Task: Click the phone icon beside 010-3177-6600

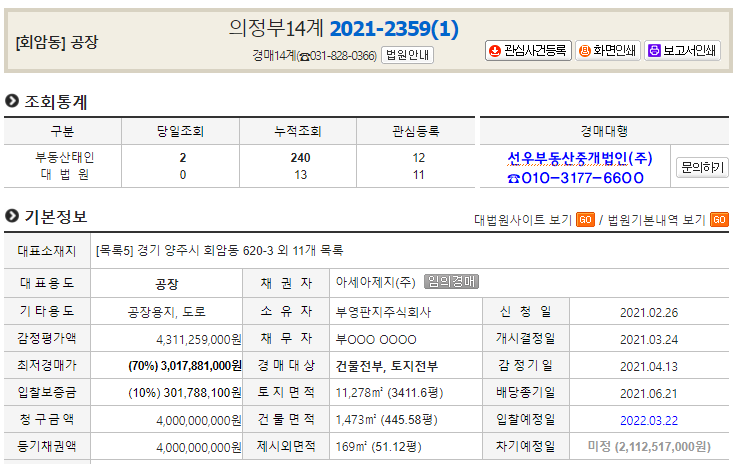Action: tap(514, 178)
